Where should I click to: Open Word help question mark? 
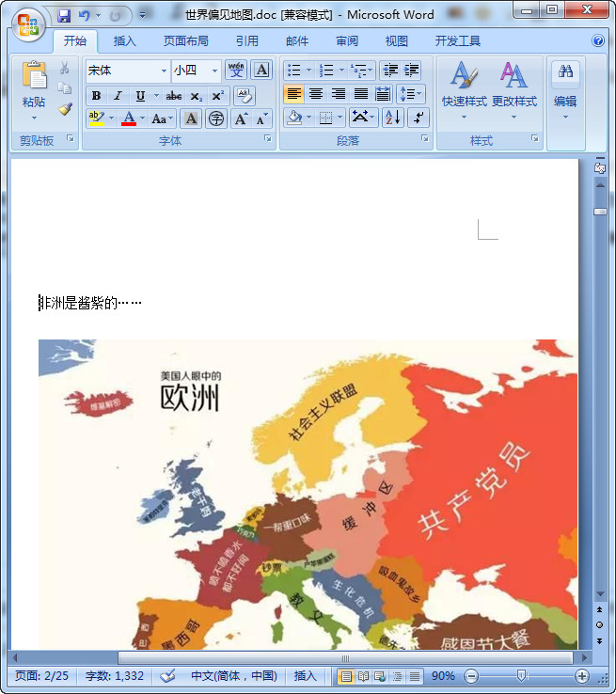(x=598, y=40)
